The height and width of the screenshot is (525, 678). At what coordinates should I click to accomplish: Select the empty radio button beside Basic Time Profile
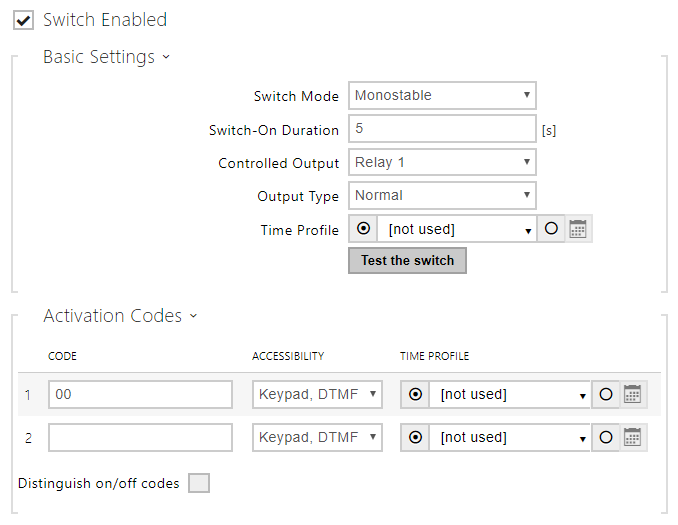pos(551,229)
